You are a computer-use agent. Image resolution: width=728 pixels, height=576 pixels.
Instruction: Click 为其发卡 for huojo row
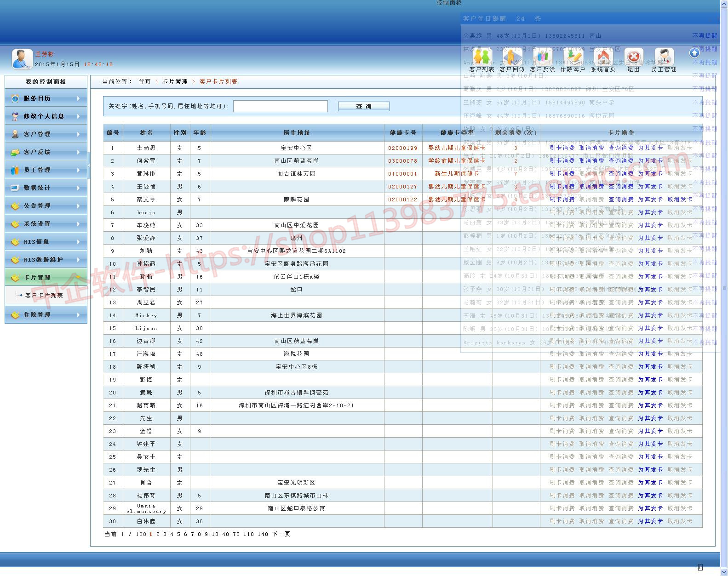(x=651, y=212)
